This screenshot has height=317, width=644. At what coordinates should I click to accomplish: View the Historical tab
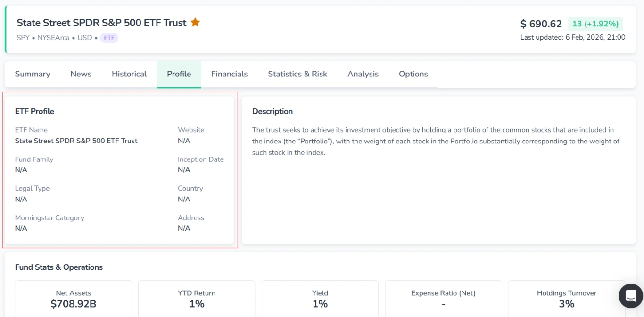pyautogui.click(x=129, y=74)
